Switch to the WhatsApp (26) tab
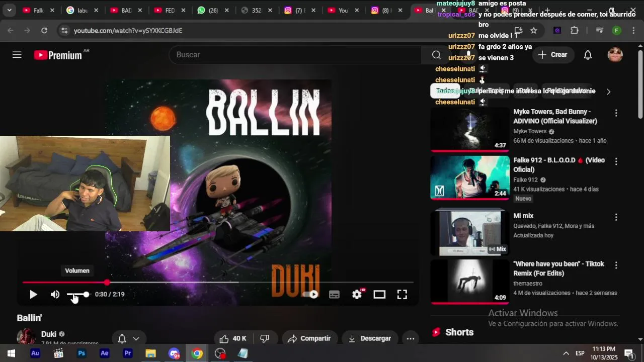This screenshot has height=362, width=644. (209, 10)
